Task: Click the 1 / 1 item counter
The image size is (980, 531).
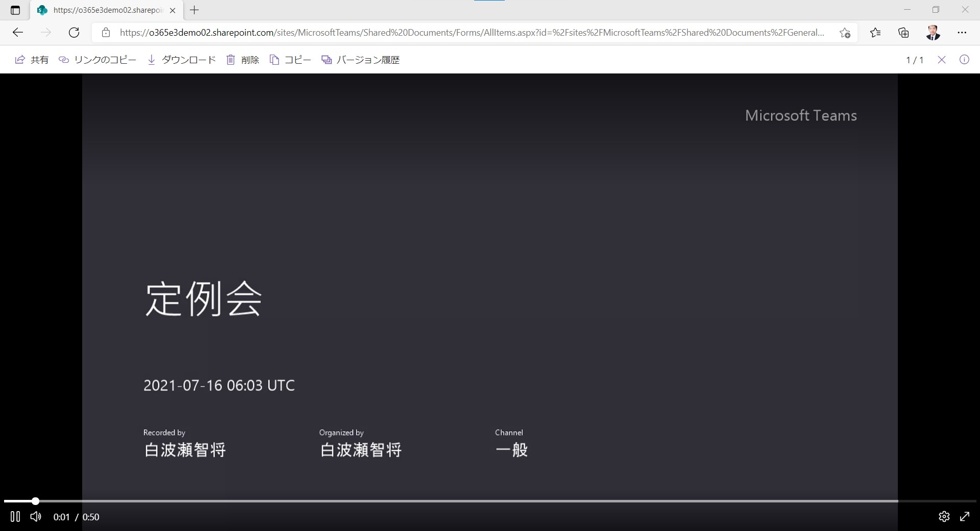Action: click(x=915, y=60)
